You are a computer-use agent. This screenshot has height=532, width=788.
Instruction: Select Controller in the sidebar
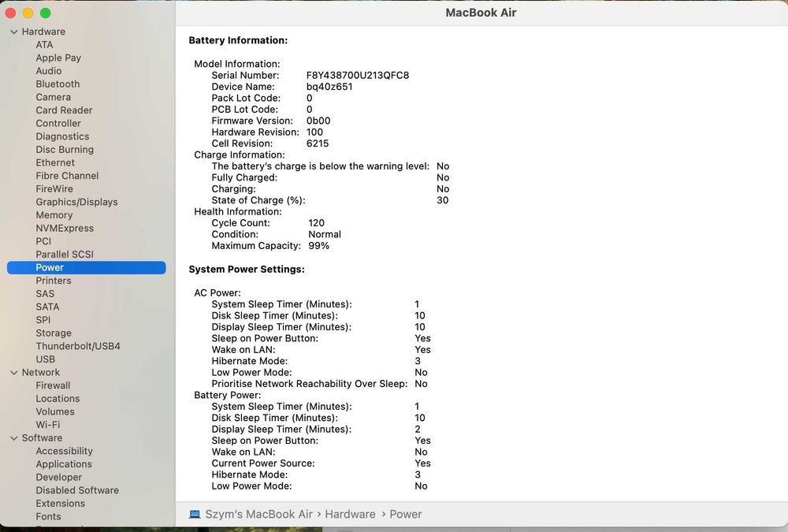(x=58, y=123)
